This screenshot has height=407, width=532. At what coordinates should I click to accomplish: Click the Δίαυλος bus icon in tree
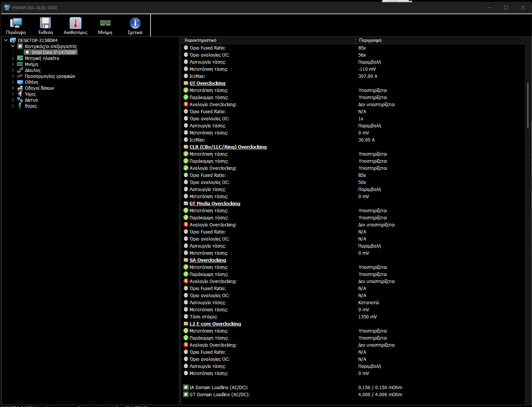pyautogui.click(x=20, y=70)
